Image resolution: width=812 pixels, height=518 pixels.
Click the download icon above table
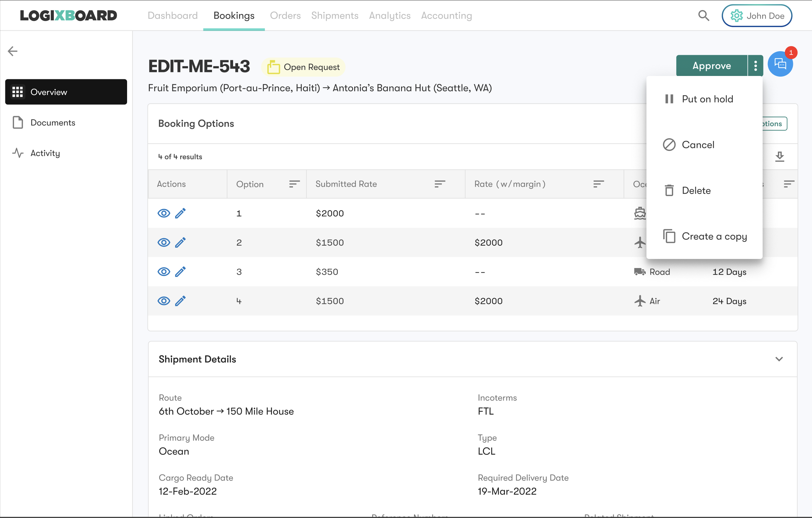pos(780,157)
